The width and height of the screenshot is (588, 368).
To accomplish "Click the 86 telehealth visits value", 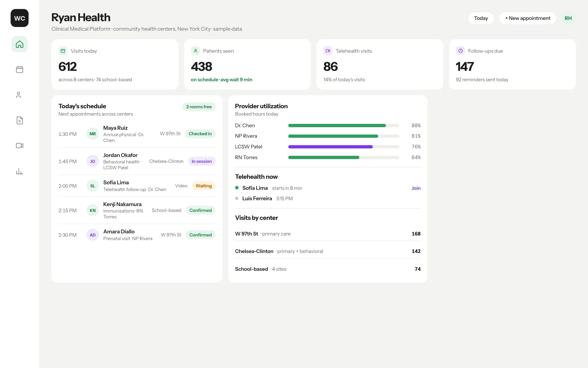I will [330, 67].
